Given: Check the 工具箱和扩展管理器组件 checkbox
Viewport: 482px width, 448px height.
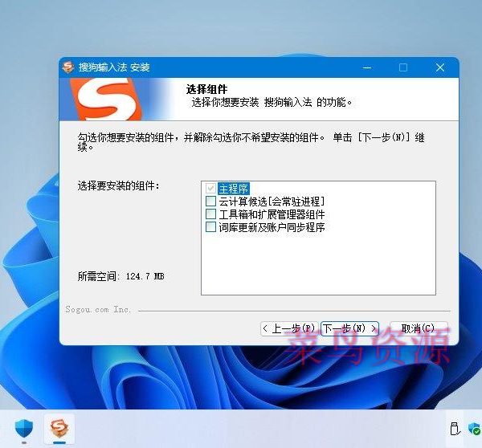Looking at the screenshot, I should (211, 214).
